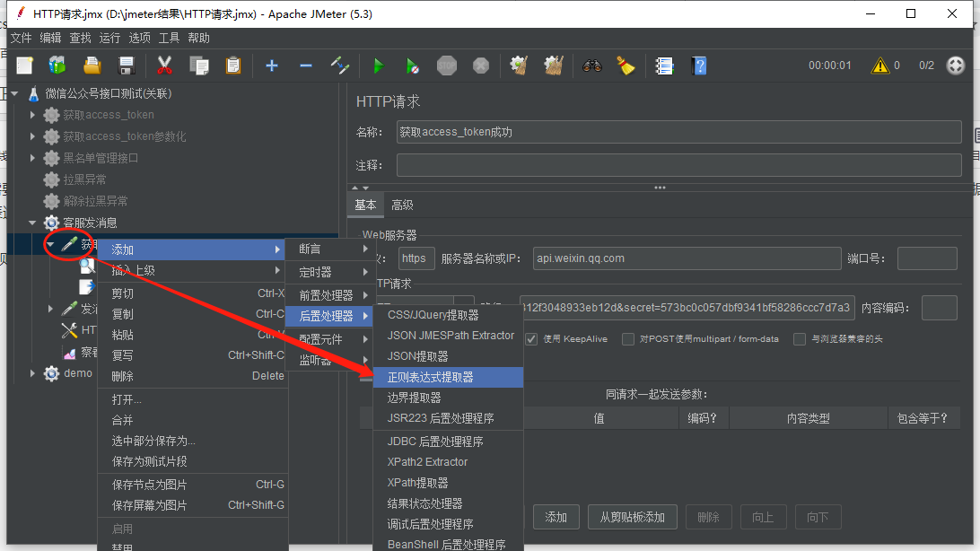
Task: Open Help question mark icon
Action: coord(699,66)
